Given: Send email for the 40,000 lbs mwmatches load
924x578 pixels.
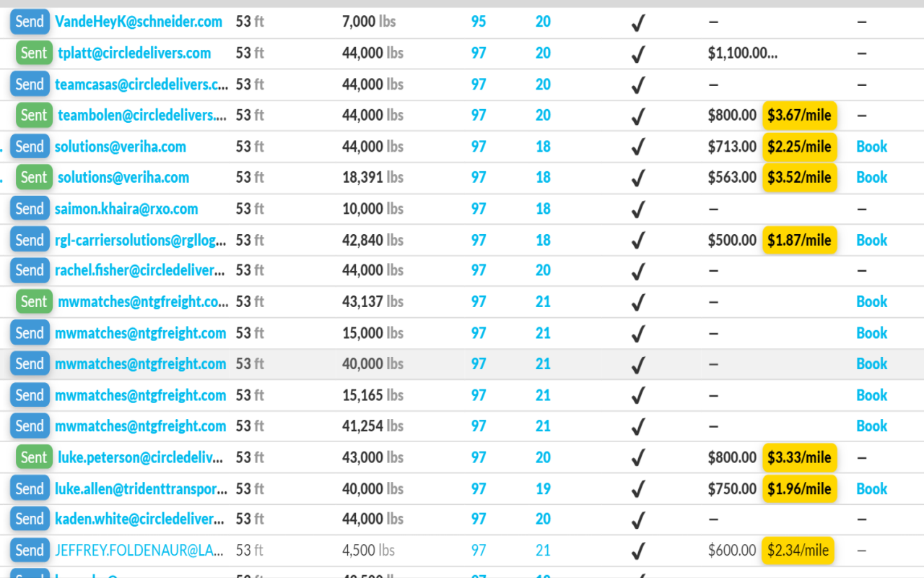Looking at the screenshot, I should [x=30, y=364].
